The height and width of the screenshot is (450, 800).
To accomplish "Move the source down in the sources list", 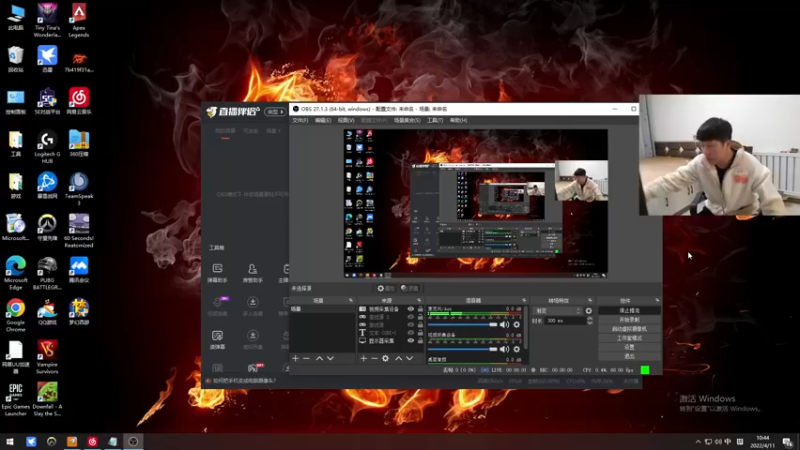I will pos(410,359).
